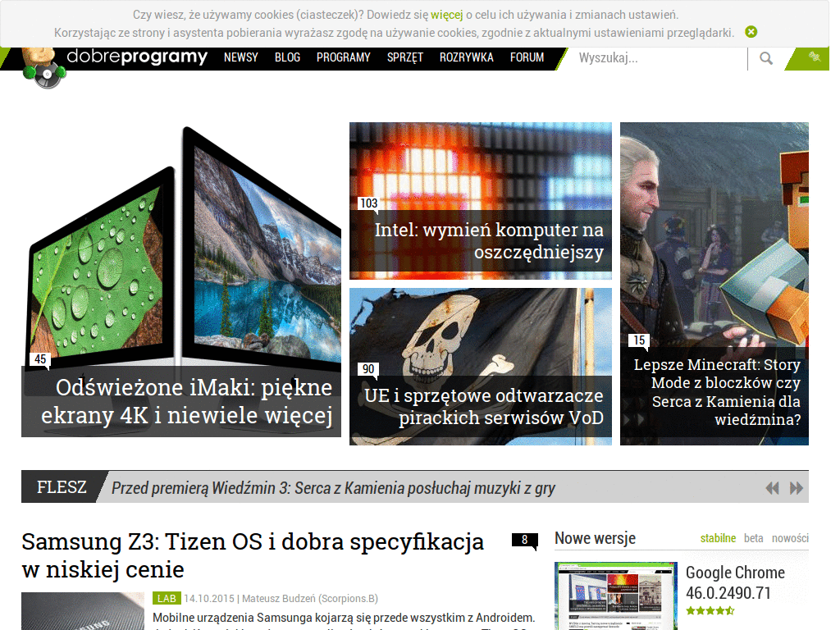This screenshot has width=840, height=630.
Task: Open the BLOG menu
Action: tap(287, 57)
